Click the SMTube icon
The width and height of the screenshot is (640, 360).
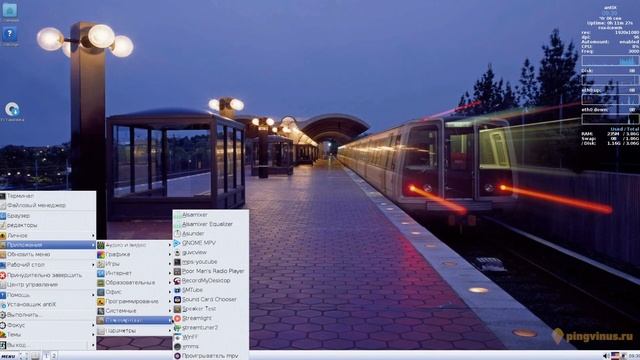point(177,290)
